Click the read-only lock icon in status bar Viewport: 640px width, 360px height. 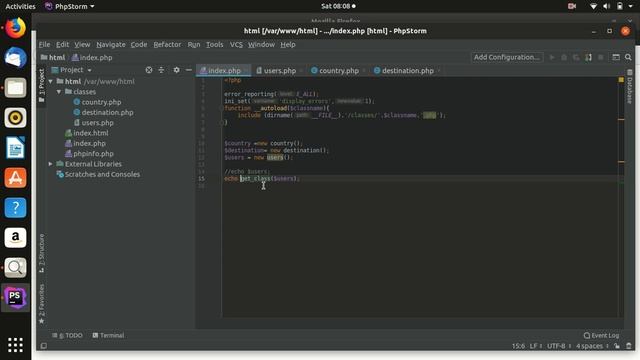pos(617,346)
